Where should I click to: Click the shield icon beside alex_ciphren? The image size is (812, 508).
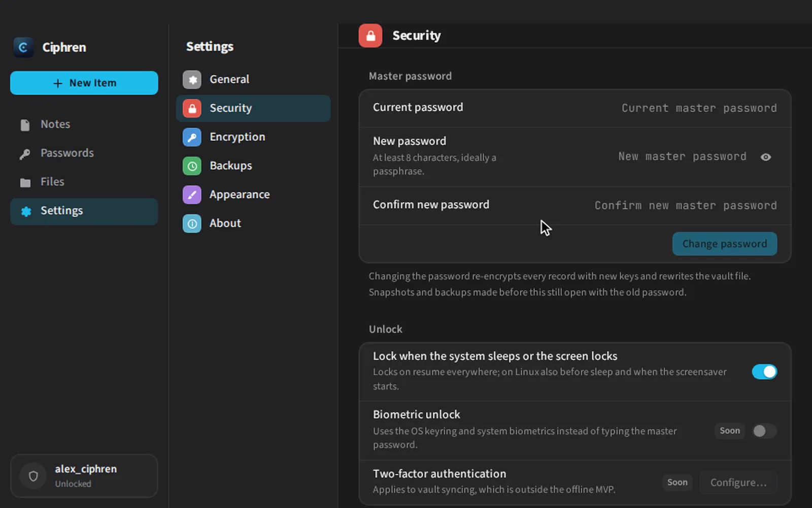coord(33,476)
